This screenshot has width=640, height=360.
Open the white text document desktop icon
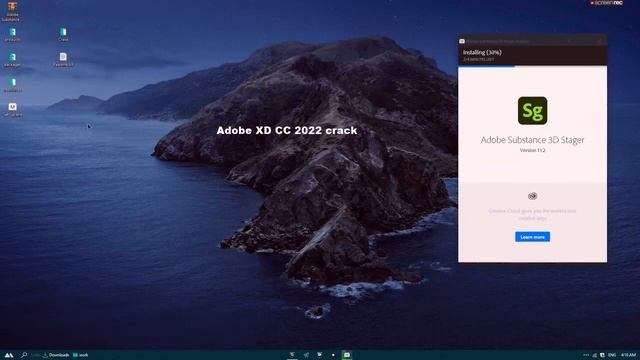click(63, 60)
